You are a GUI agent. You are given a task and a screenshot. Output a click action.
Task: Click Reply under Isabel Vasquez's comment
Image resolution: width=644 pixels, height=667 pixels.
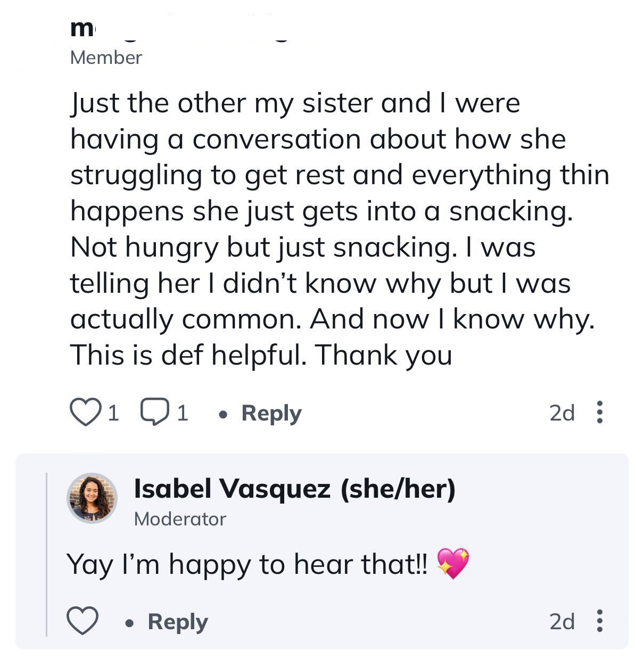178,622
